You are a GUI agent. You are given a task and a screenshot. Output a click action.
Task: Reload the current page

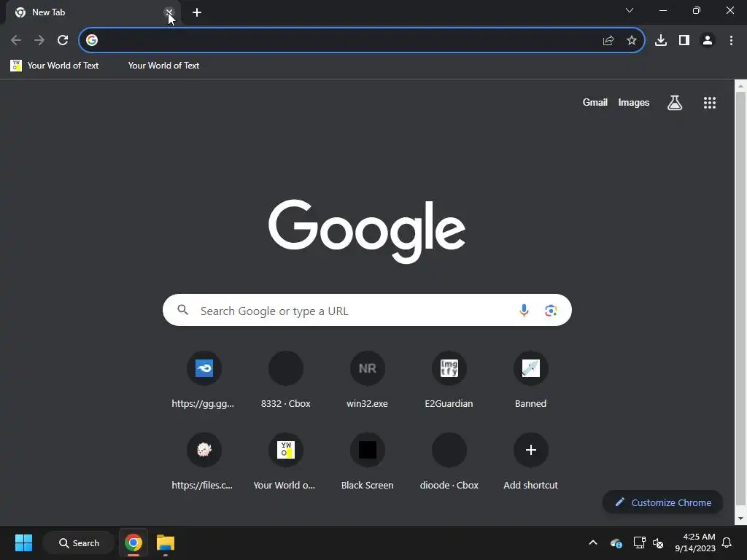click(63, 41)
